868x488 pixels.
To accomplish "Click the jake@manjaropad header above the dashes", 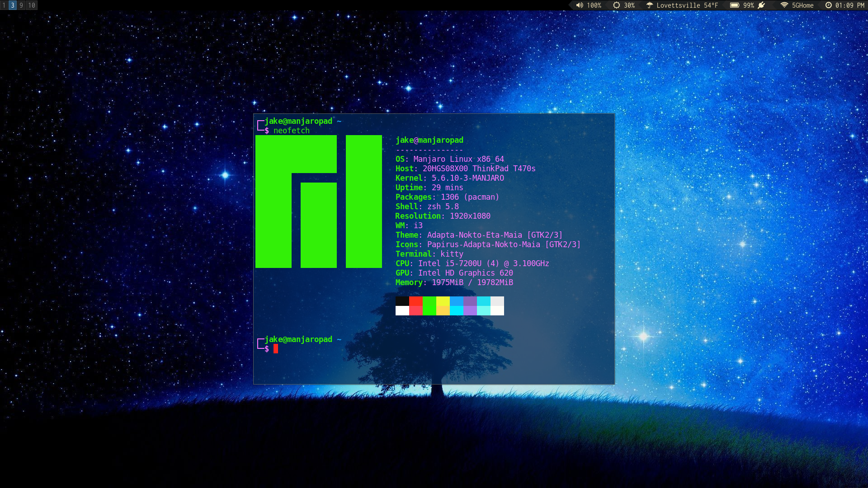I will (x=429, y=140).
